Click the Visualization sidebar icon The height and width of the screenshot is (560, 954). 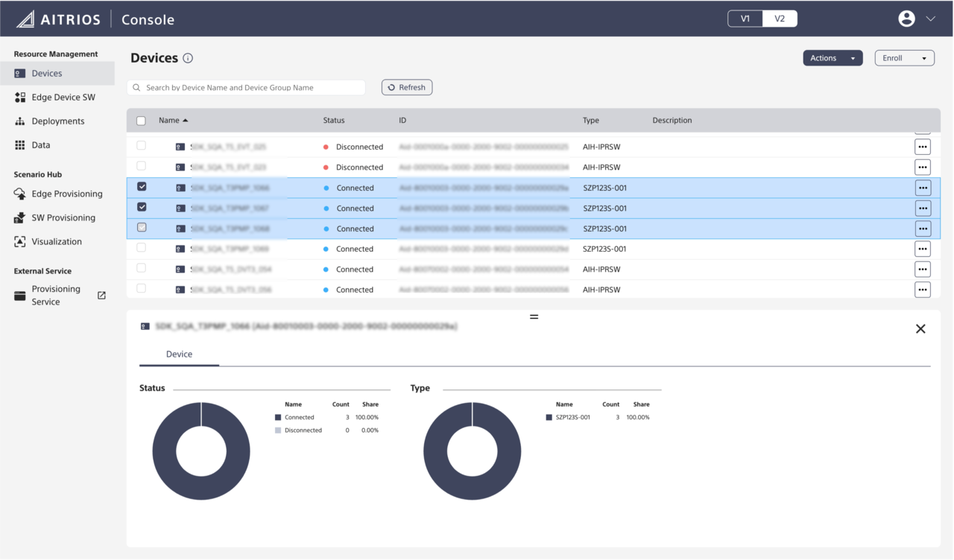coord(20,241)
